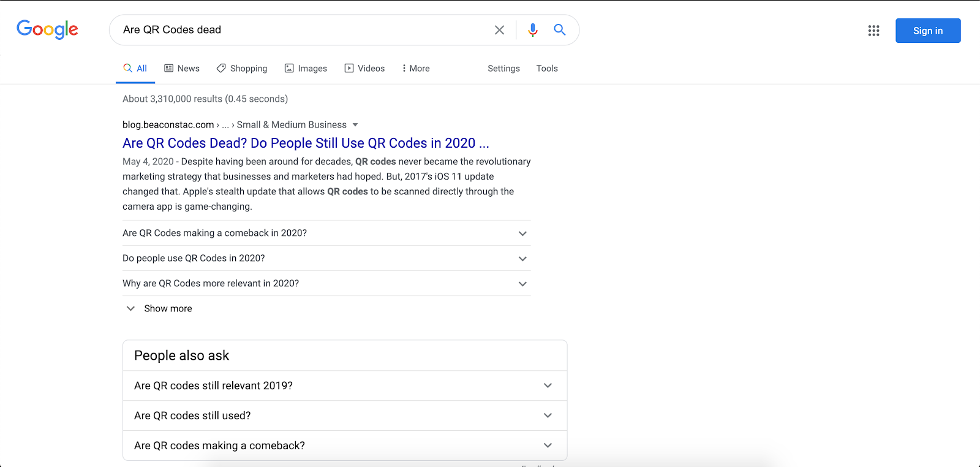Click in the search input field

tap(303, 30)
